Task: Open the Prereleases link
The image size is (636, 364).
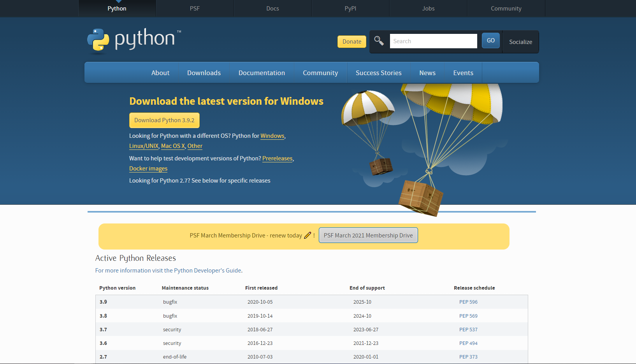Action: 278,158
